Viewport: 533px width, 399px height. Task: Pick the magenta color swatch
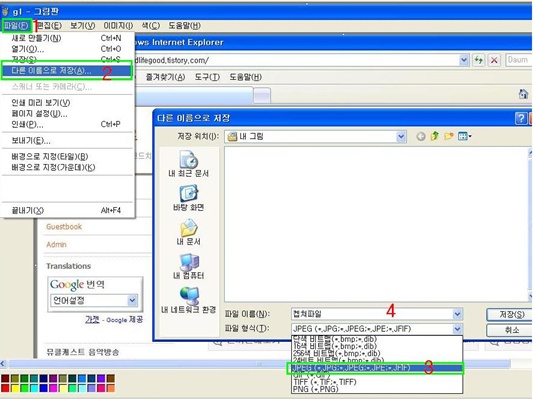coord(53,388)
